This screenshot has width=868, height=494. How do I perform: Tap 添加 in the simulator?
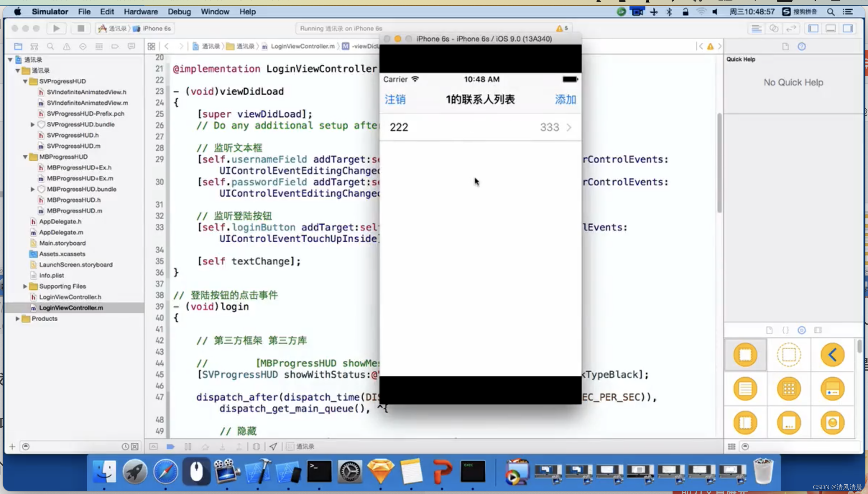[x=565, y=99]
